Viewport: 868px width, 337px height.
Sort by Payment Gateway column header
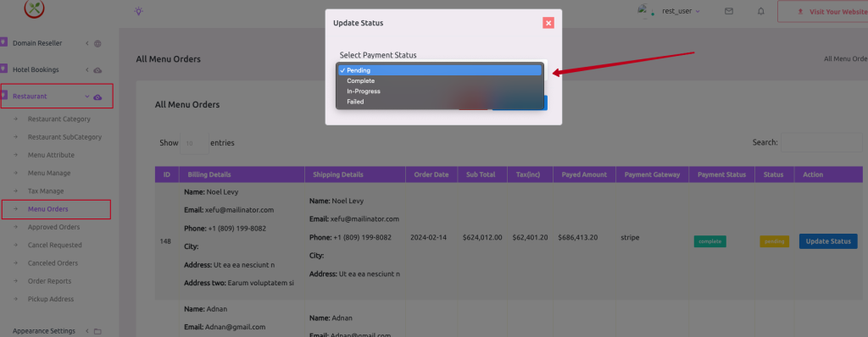pos(652,174)
